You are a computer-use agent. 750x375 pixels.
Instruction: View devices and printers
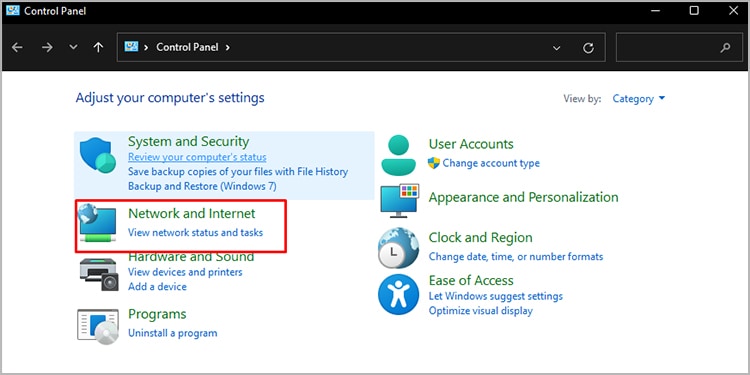pyautogui.click(x=185, y=272)
